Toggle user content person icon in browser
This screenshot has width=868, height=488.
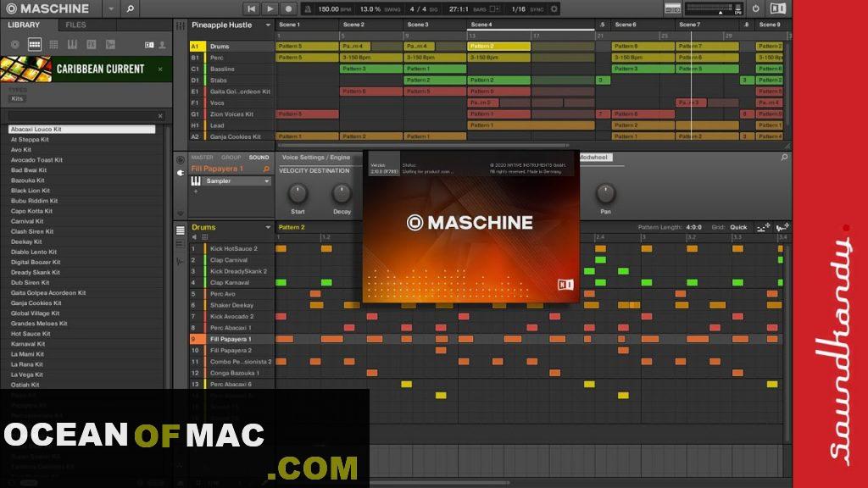[162, 45]
